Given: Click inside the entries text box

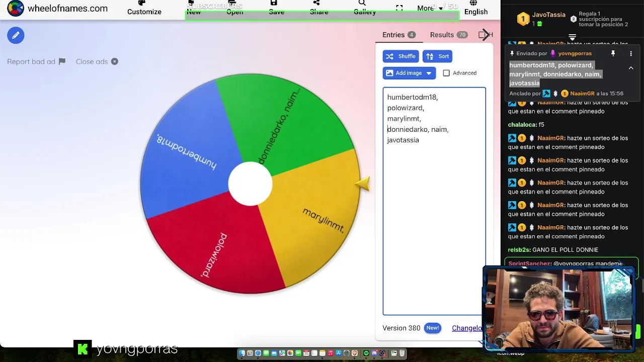Looking at the screenshot, I should 434,201.
